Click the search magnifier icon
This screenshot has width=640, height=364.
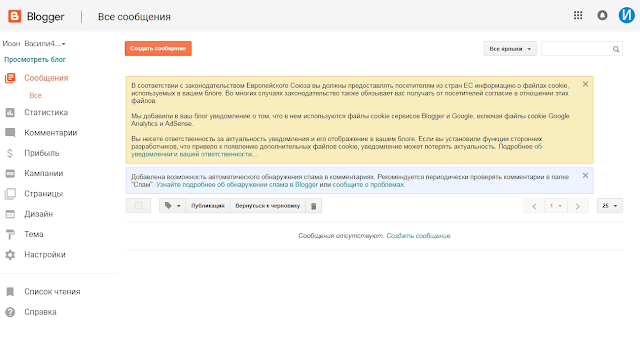point(616,49)
